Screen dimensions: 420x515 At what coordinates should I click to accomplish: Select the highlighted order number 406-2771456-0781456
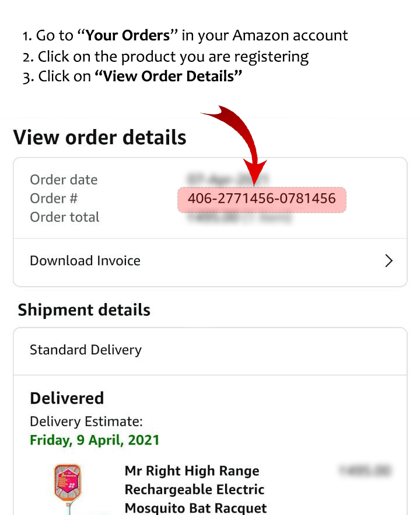pos(262,199)
